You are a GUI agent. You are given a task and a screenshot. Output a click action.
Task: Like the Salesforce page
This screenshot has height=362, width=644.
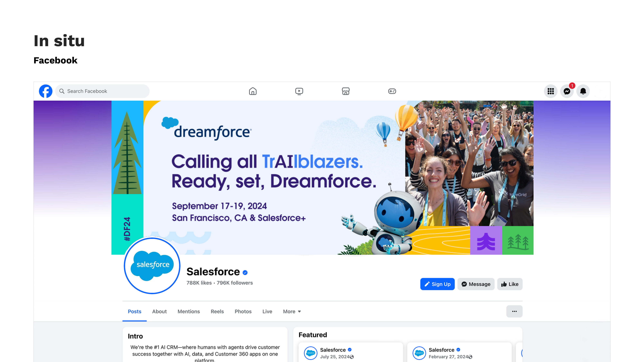click(510, 284)
